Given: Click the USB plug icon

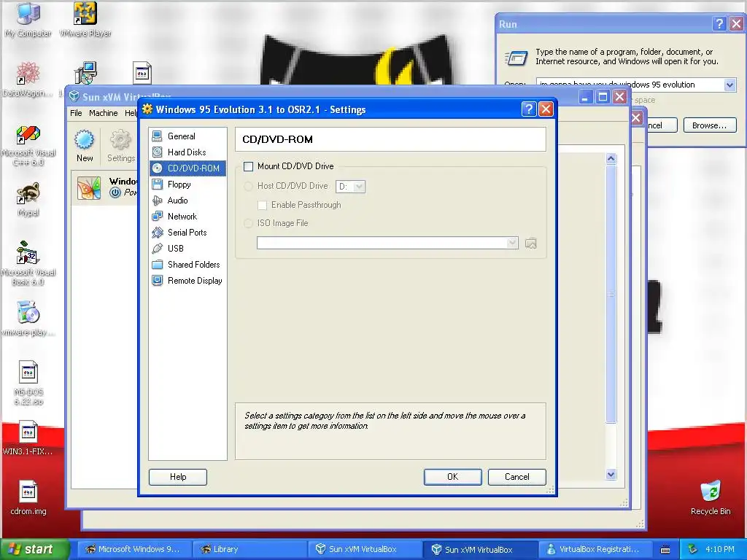Looking at the screenshot, I should [158, 249].
